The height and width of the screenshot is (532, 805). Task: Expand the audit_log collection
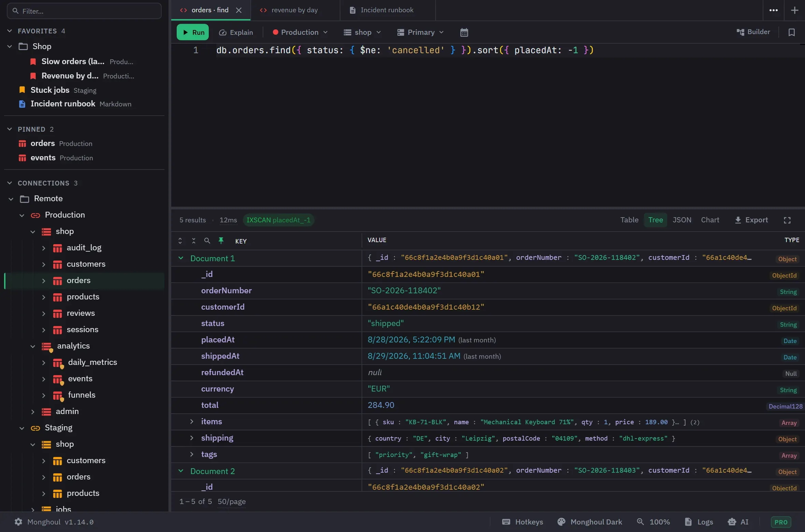[44, 248]
